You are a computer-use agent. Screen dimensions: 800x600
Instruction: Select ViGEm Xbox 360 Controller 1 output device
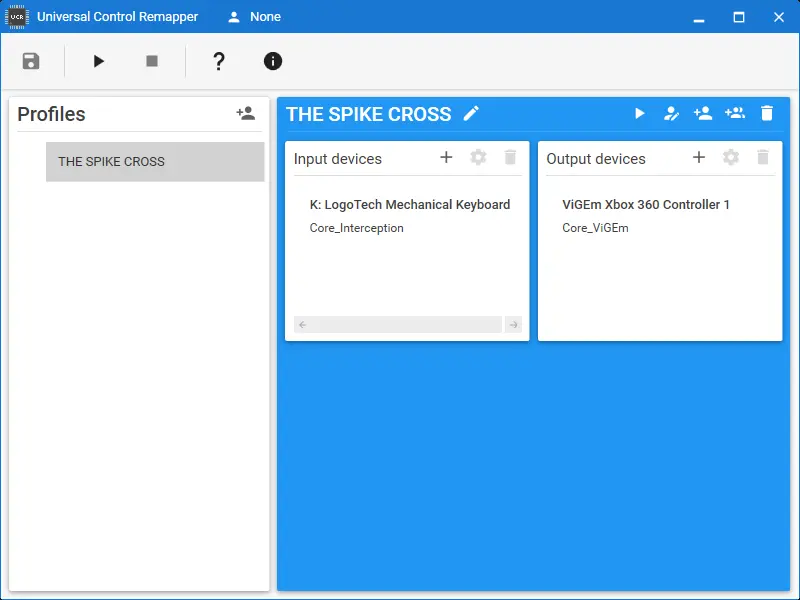[x=646, y=205]
